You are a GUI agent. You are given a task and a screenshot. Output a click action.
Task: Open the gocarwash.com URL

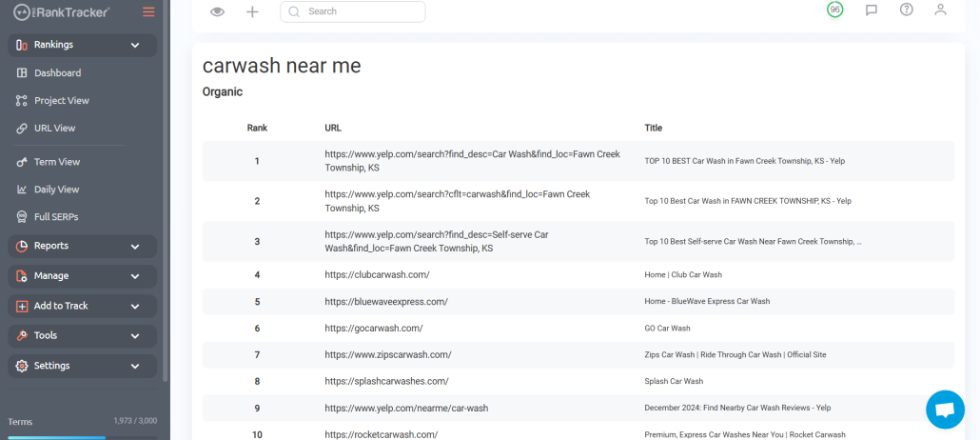pyautogui.click(x=374, y=328)
